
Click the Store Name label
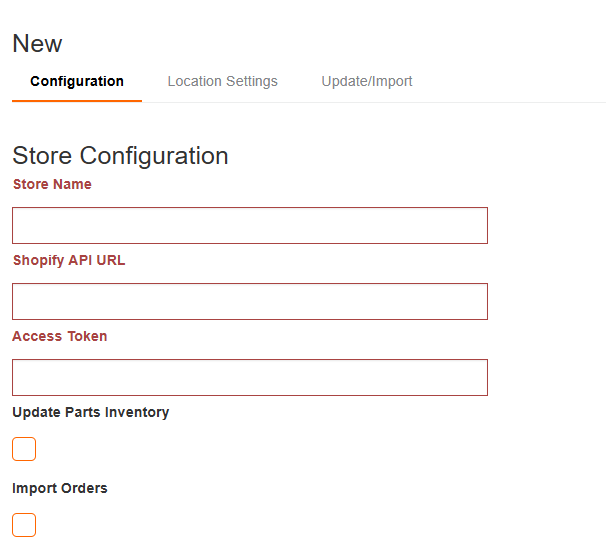tap(52, 184)
